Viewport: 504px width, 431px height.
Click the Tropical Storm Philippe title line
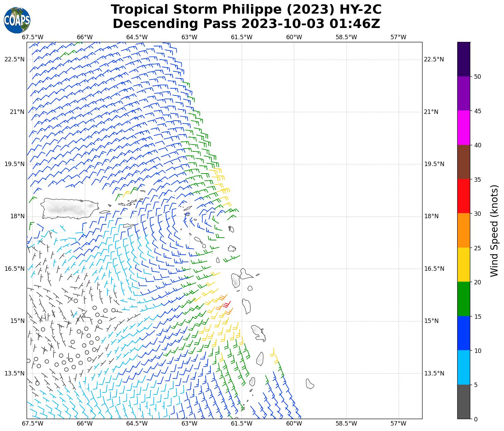246,10
